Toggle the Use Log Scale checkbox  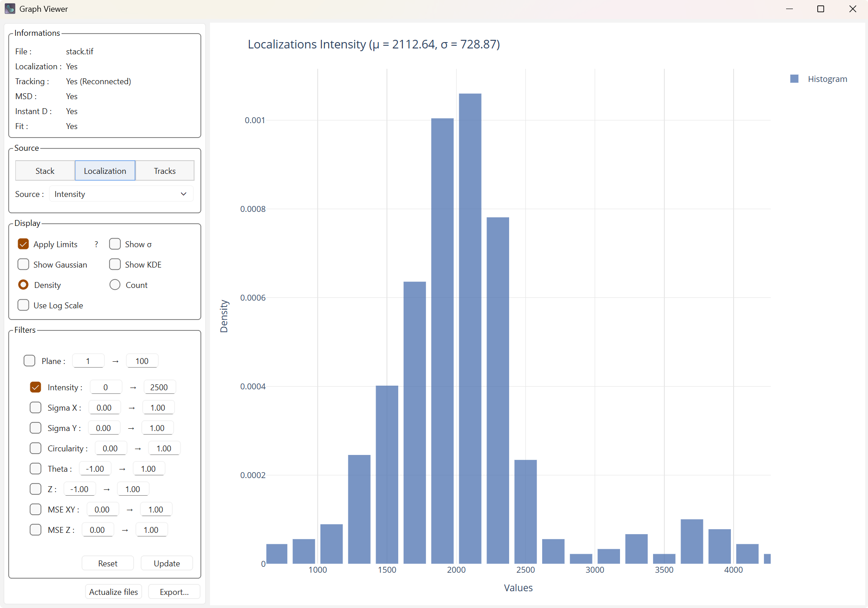tap(24, 306)
